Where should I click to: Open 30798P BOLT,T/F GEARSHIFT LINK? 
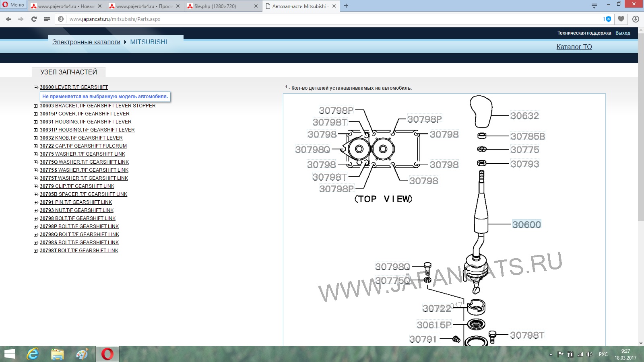79,226
